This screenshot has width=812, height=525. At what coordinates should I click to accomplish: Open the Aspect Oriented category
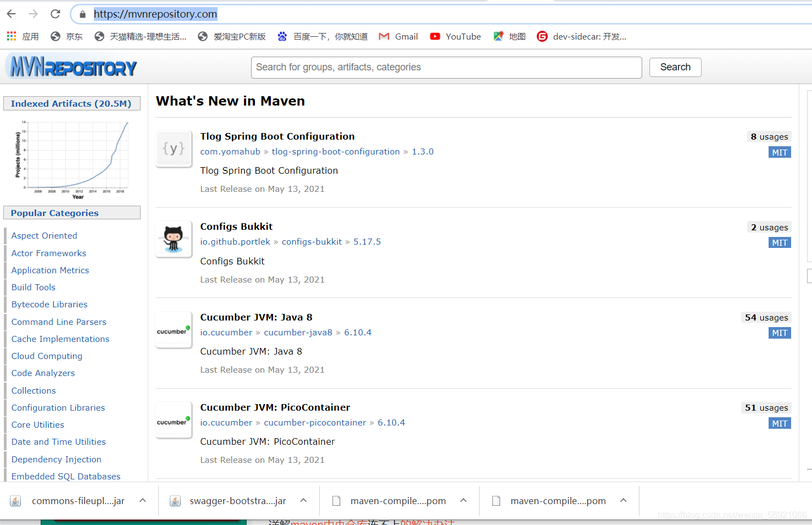point(45,235)
